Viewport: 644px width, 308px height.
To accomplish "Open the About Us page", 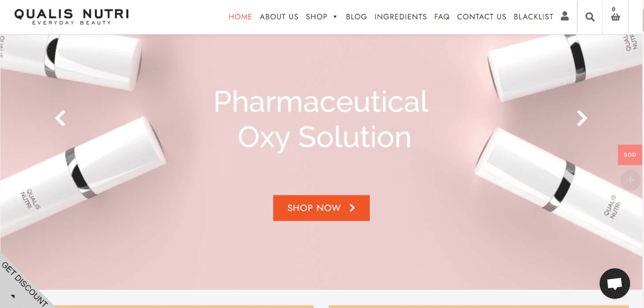I will pyautogui.click(x=279, y=17).
